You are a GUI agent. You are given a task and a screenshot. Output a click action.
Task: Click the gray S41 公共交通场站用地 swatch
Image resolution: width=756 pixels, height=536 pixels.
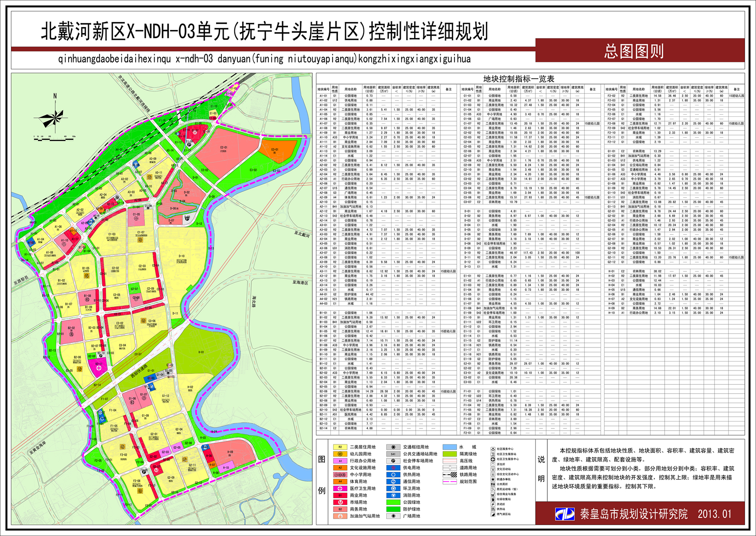[393, 454]
